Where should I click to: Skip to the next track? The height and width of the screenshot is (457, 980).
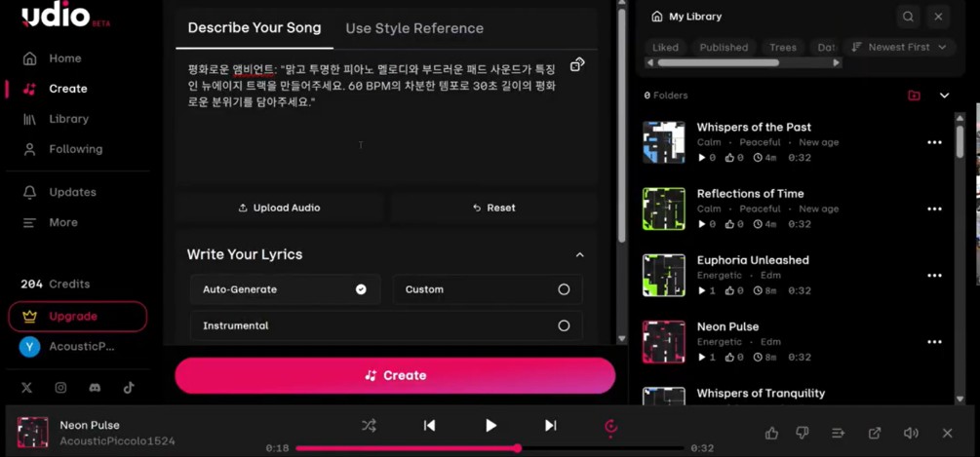[x=550, y=426]
